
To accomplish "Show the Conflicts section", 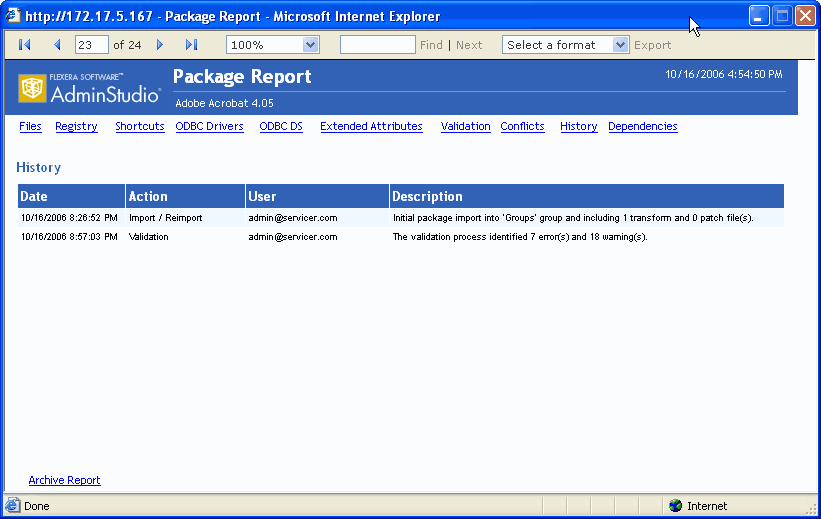I will (522, 127).
